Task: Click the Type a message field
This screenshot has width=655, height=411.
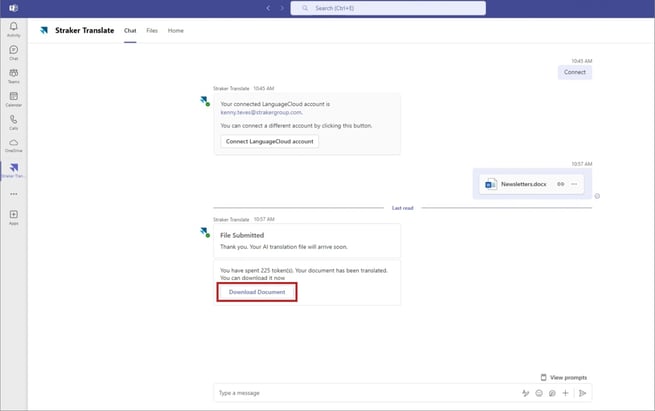Action: (368, 393)
